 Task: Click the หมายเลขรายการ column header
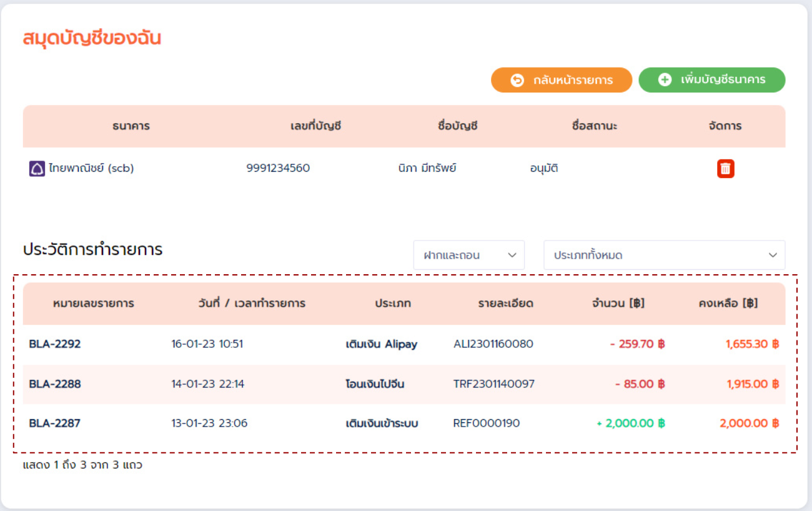coord(93,304)
